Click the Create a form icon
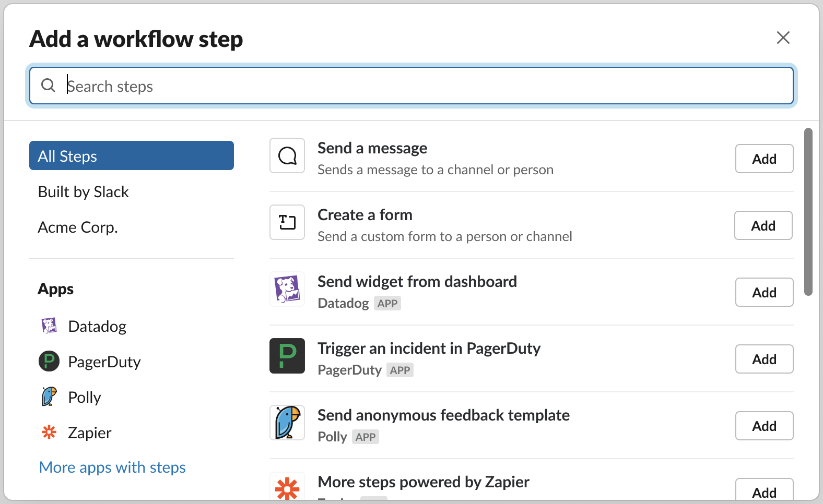This screenshot has height=504, width=823. [x=287, y=222]
